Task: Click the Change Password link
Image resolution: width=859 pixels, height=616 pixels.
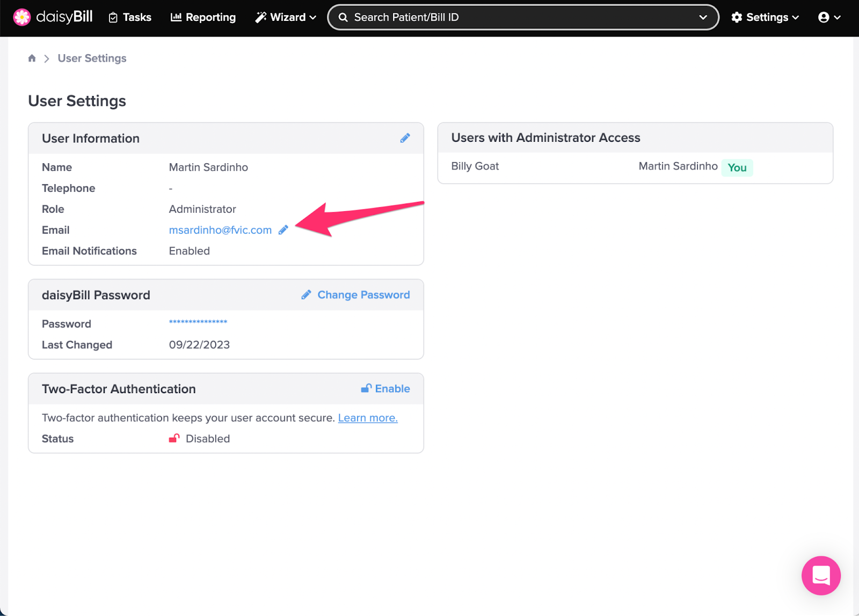Action: pyautogui.click(x=356, y=295)
